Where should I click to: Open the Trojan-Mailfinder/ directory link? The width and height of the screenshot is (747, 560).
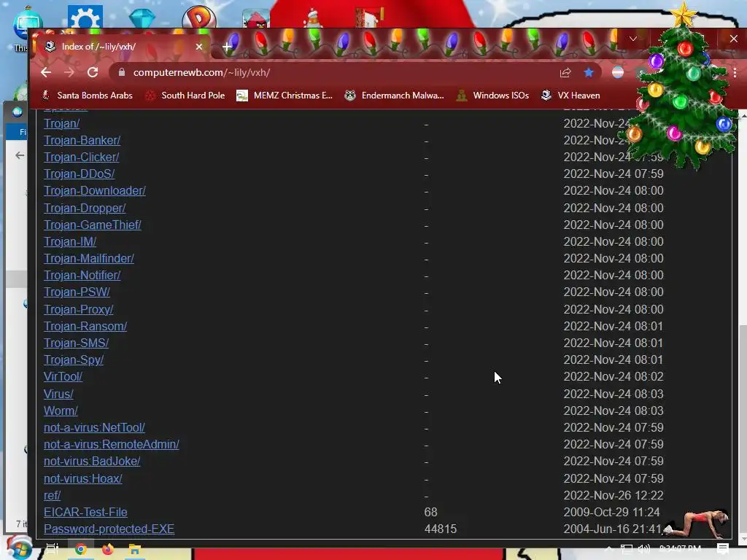tap(89, 258)
